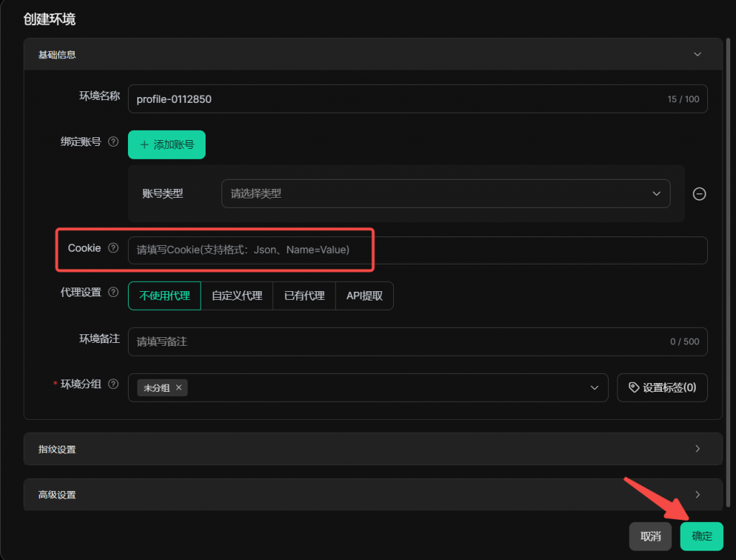This screenshot has height=560, width=736.
Task: Select the 自定义代理 proxy option
Action: coord(236,295)
